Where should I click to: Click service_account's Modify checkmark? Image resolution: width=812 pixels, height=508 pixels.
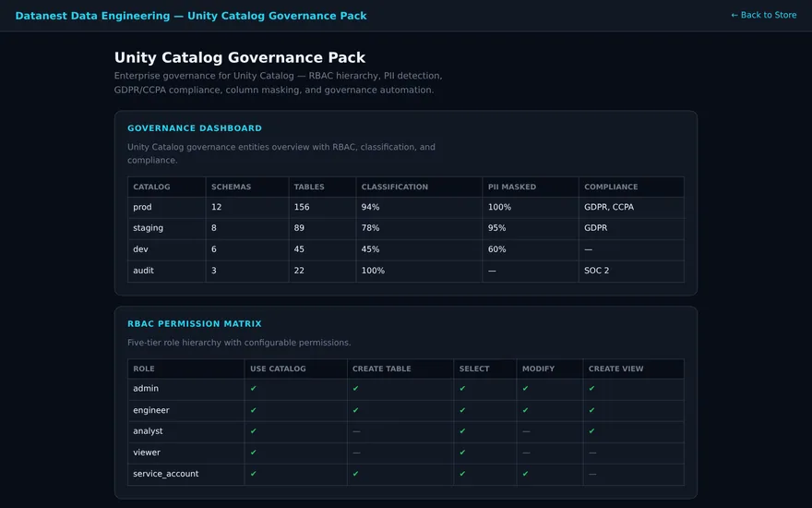pyautogui.click(x=525, y=474)
